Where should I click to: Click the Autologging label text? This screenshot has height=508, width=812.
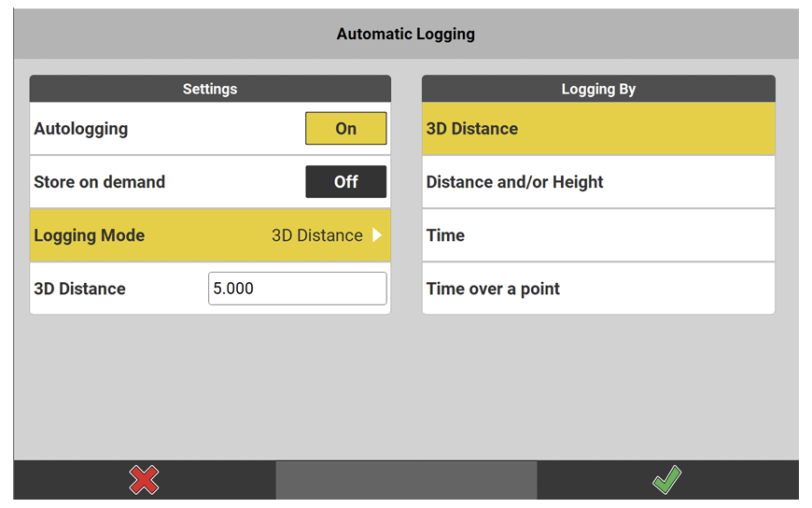[81, 129]
